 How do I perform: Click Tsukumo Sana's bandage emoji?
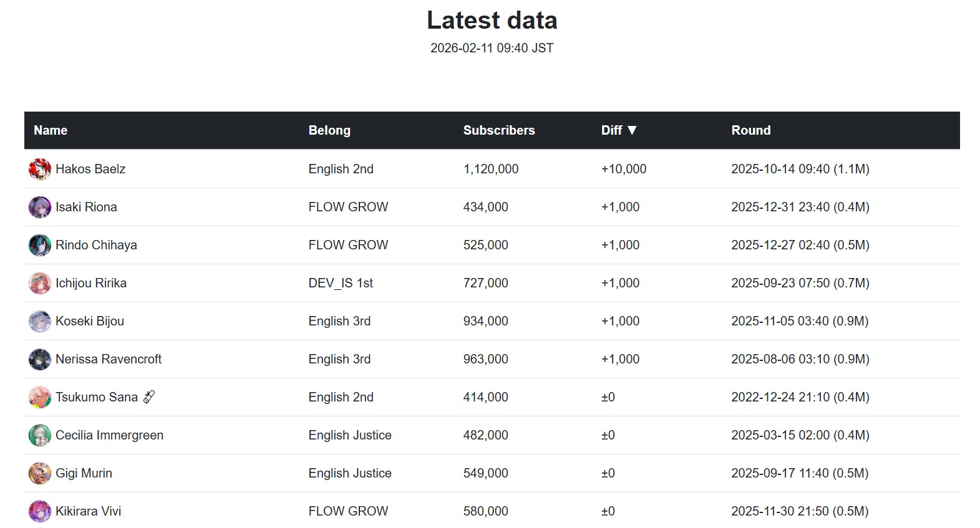[149, 397]
